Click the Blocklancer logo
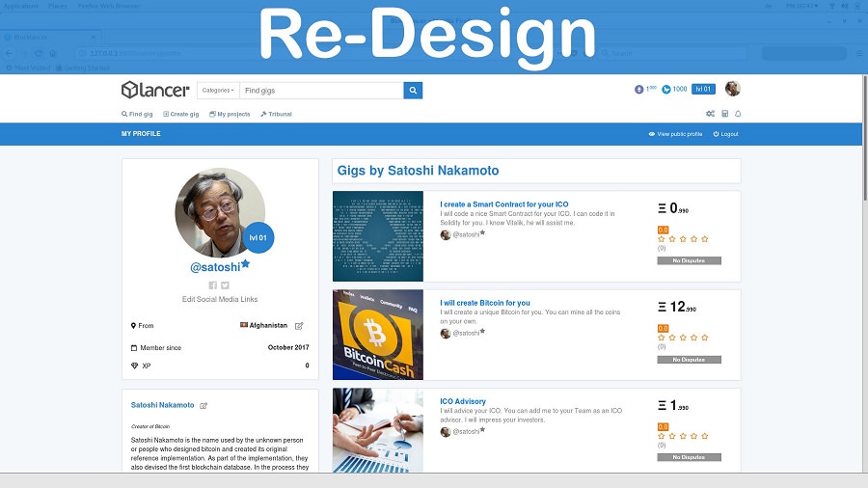868x488 pixels. tap(155, 90)
